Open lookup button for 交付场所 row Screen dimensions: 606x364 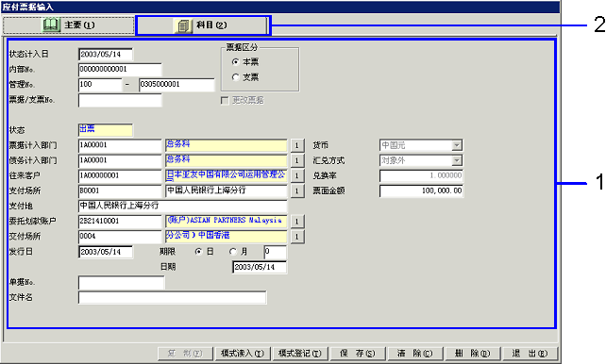point(296,237)
